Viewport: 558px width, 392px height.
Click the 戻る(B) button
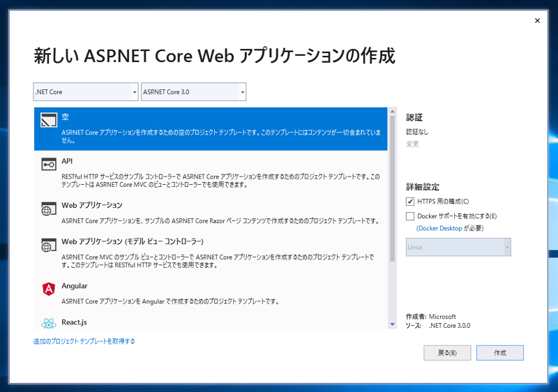(x=447, y=353)
